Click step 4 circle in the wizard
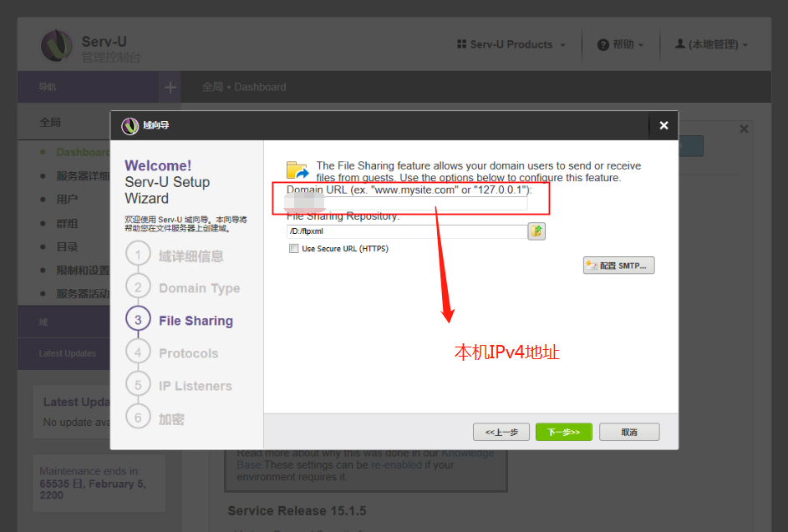The height and width of the screenshot is (532, 788). pyautogui.click(x=138, y=352)
